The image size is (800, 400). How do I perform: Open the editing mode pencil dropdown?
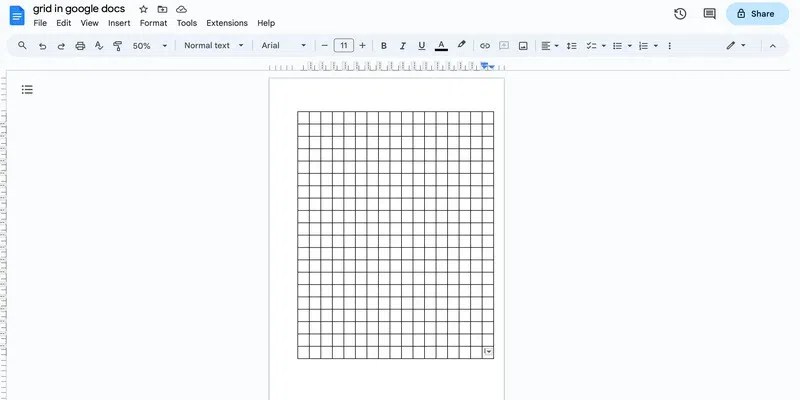pyautogui.click(x=736, y=45)
